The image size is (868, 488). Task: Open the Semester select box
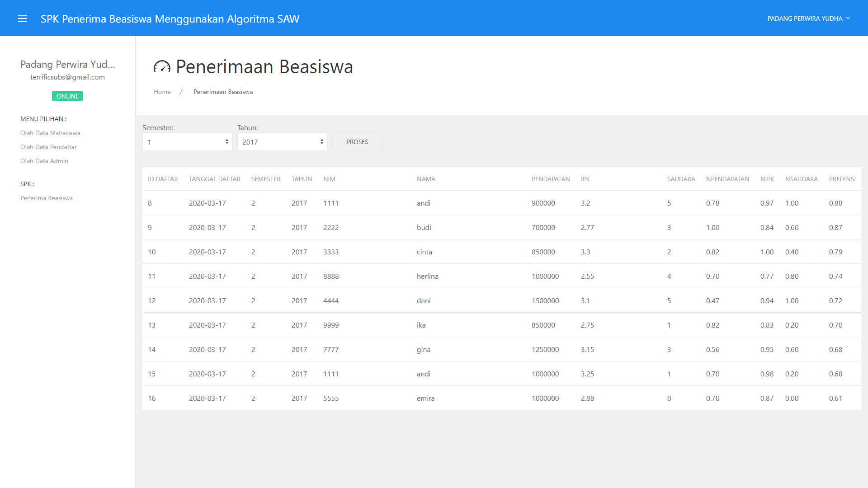click(187, 142)
